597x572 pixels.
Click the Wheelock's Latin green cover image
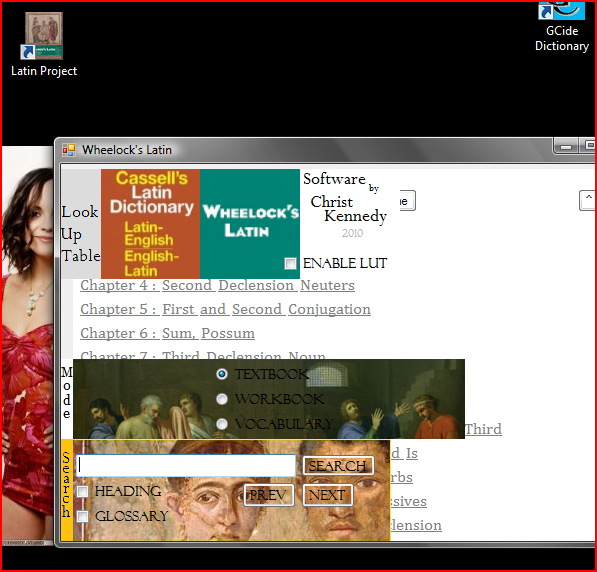(x=250, y=224)
